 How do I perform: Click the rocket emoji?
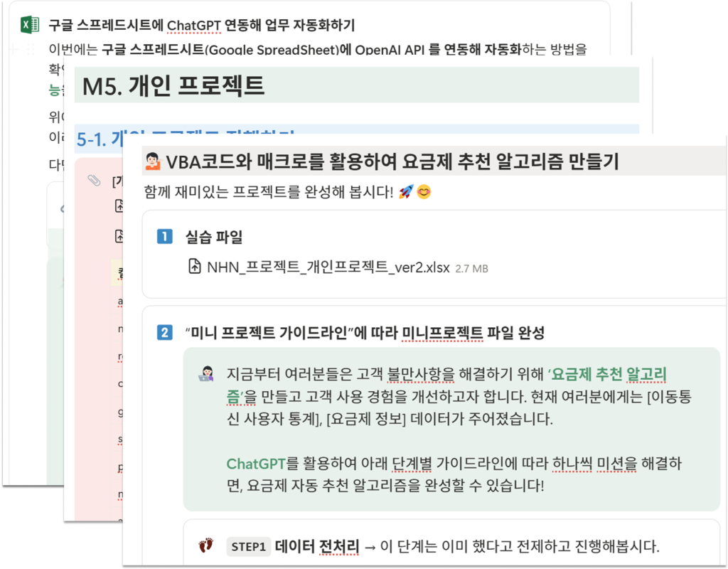[406, 192]
